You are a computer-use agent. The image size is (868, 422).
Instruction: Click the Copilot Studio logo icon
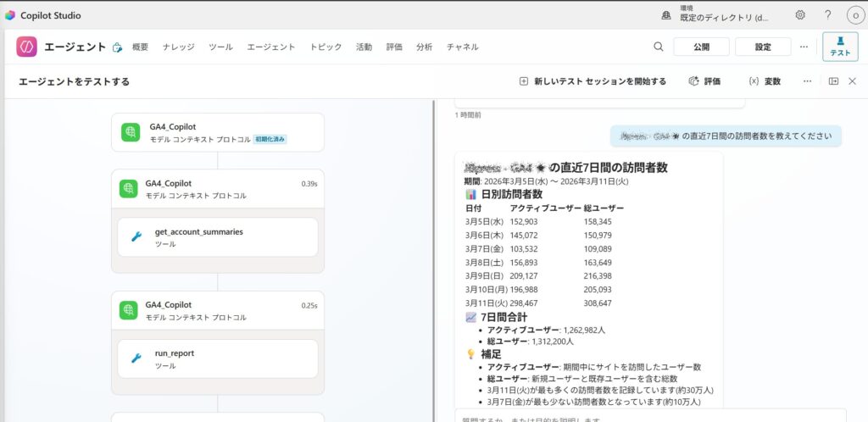pyautogui.click(x=10, y=15)
